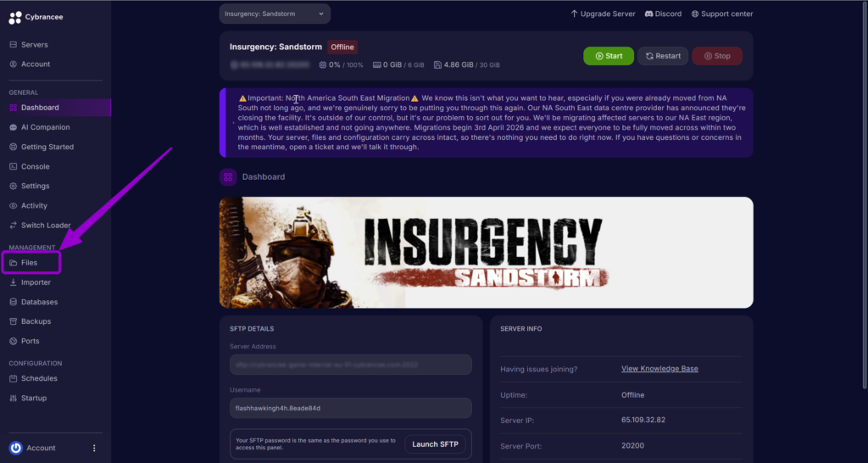Open the Files menu item
Viewport: 868px width, 463px height.
click(x=31, y=263)
